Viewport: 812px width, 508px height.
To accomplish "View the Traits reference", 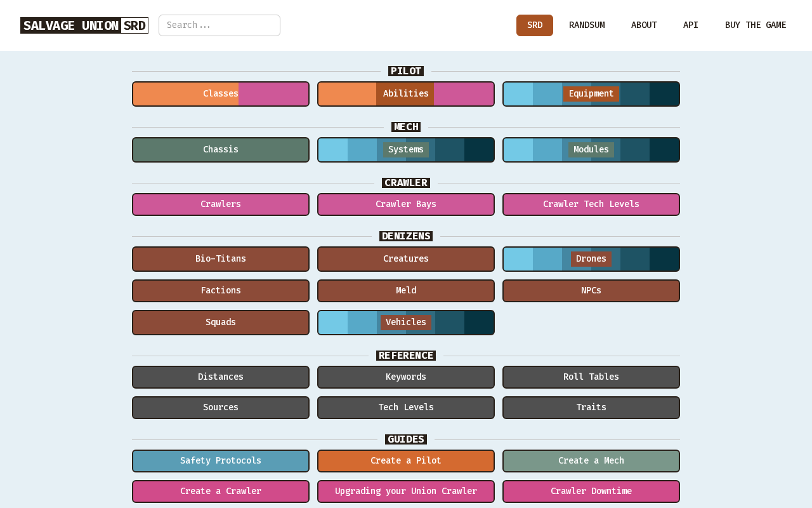I will point(591,408).
